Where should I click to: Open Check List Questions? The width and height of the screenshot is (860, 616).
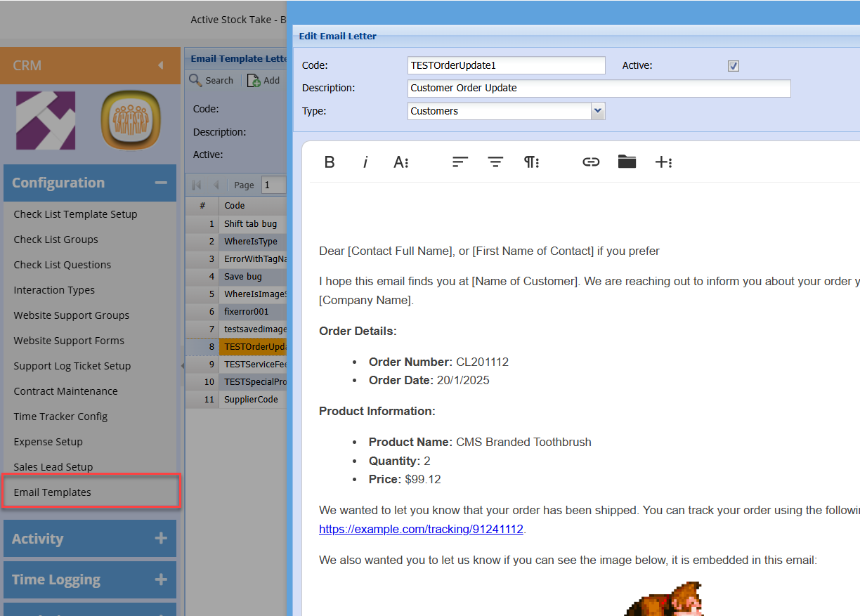pos(62,265)
